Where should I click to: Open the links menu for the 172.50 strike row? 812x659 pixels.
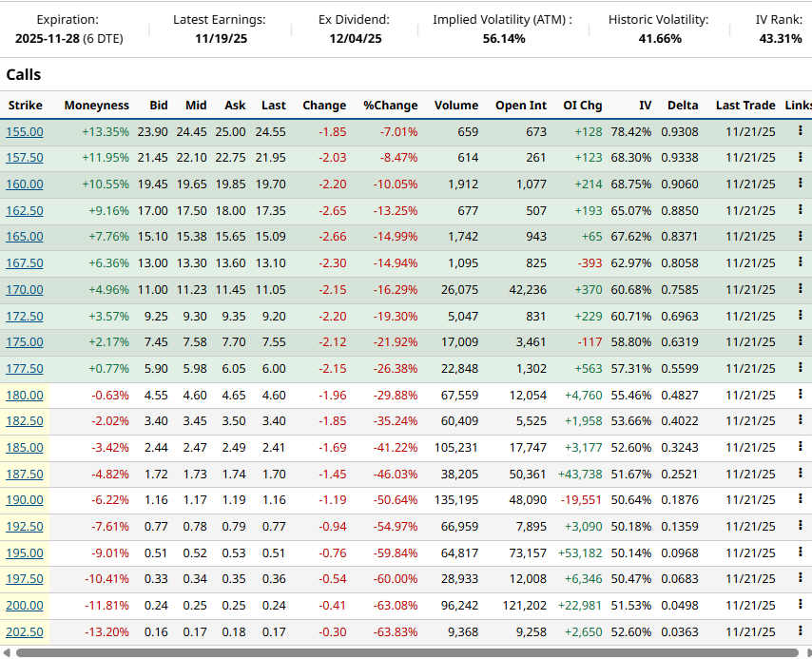click(x=800, y=315)
